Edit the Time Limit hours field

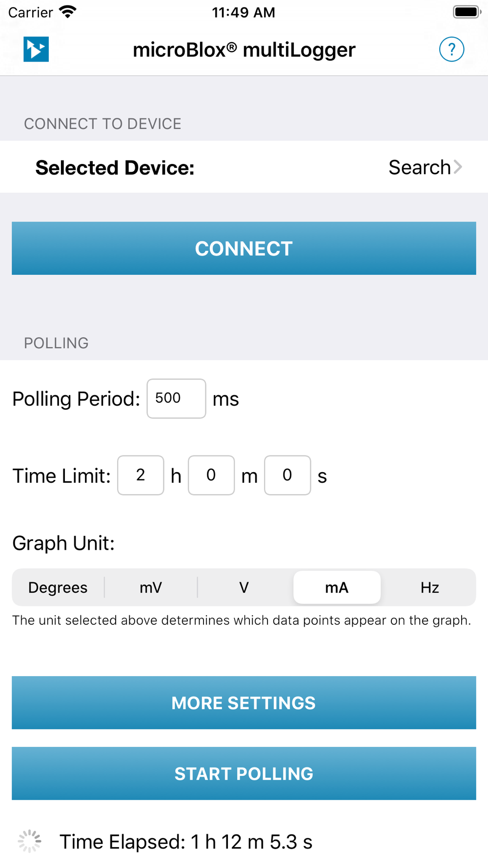pyautogui.click(x=141, y=475)
